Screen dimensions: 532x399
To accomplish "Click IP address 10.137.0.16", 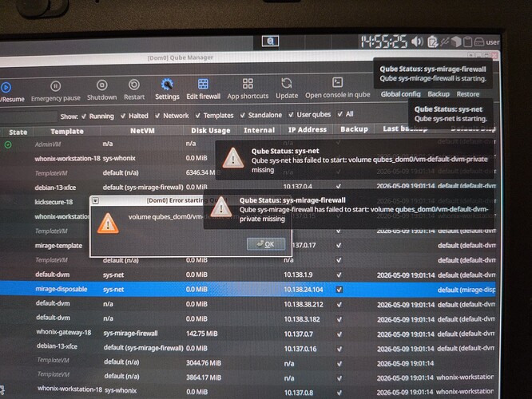I will [x=300, y=349].
